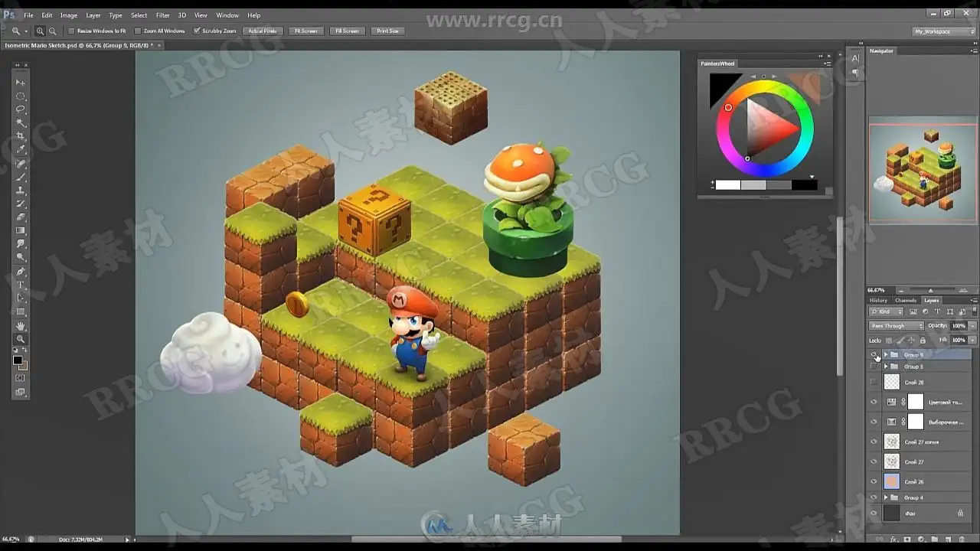Select the Healing Brush tool
980x551 pixels.
click(21, 164)
